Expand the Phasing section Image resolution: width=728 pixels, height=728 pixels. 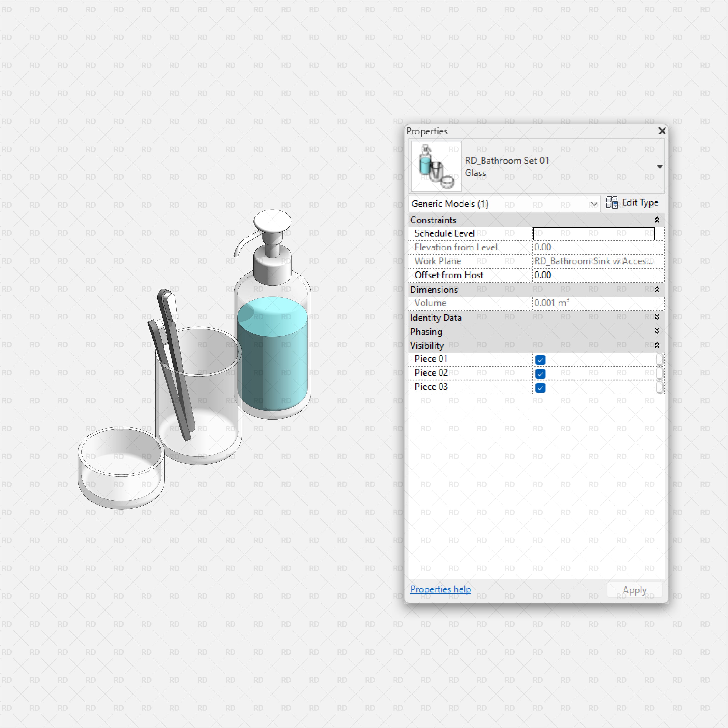click(657, 331)
